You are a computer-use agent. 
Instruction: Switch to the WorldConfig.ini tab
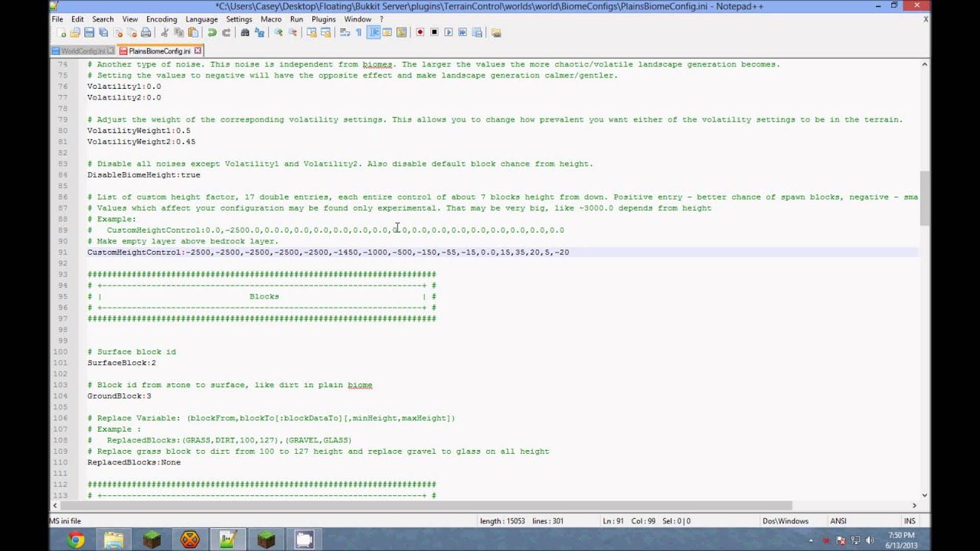[x=83, y=51]
